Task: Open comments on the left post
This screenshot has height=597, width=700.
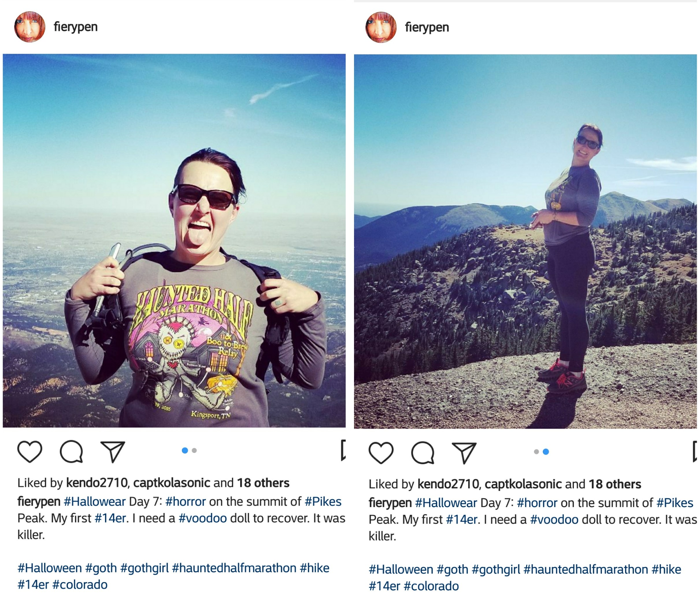Action: click(x=71, y=451)
